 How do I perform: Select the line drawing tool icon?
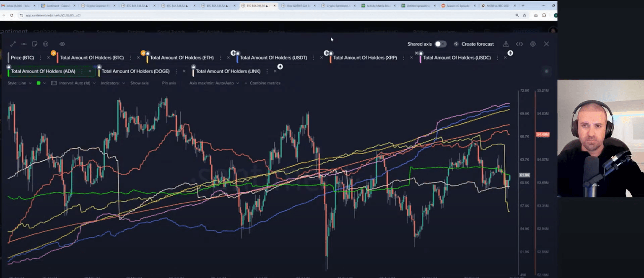click(x=13, y=44)
